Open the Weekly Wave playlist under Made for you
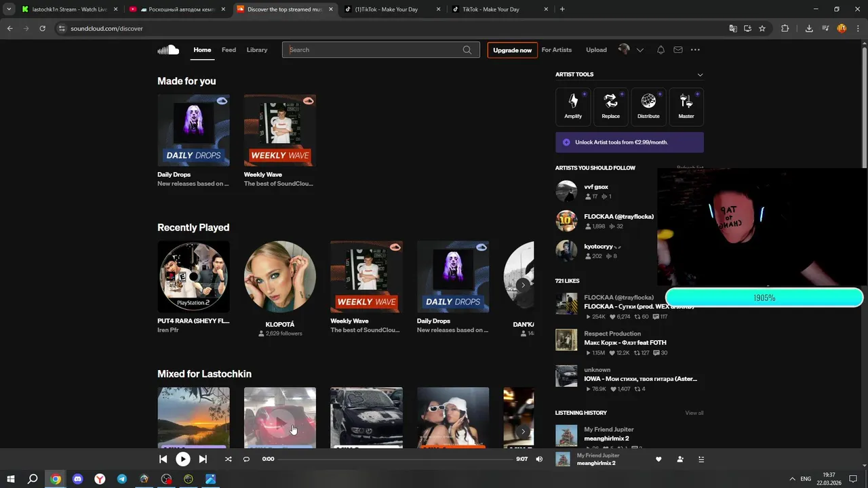The height and width of the screenshot is (488, 868). tap(280, 130)
